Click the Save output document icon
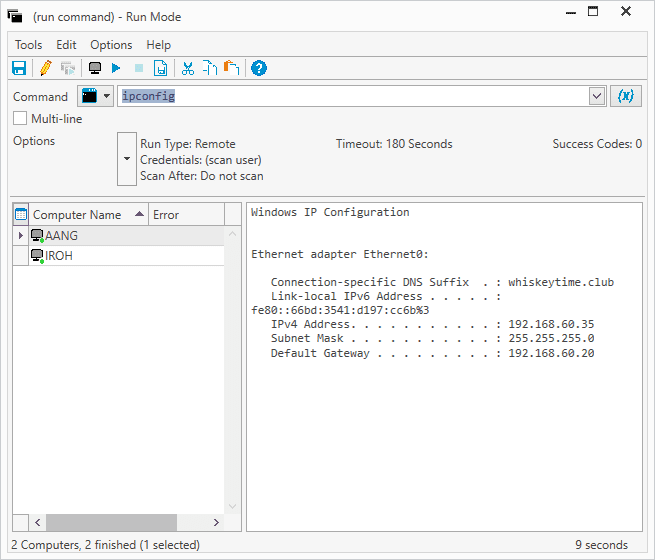 click(160, 68)
